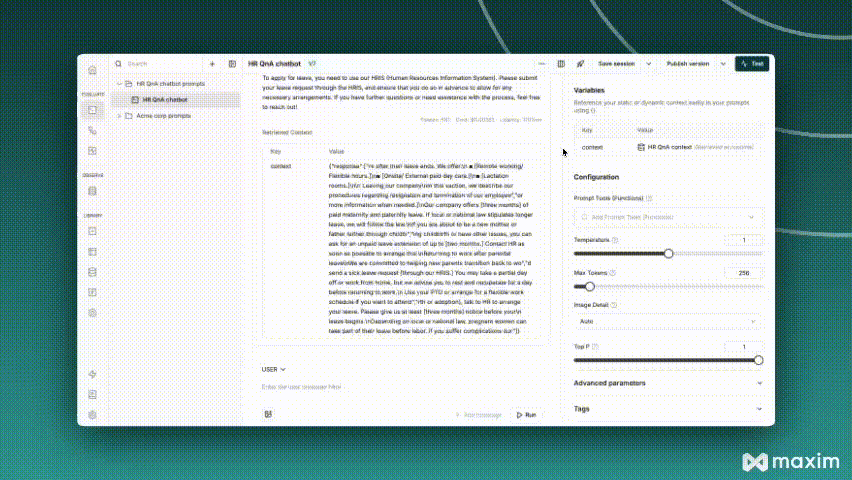Adjust the Temperature slider handle
This screenshot has height=480, width=852.
(x=668, y=253)
